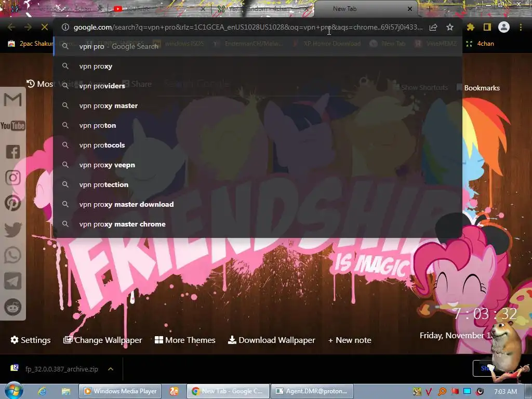Open the WhatsApp shortcut in the sidebar

[x=13, y=255]
